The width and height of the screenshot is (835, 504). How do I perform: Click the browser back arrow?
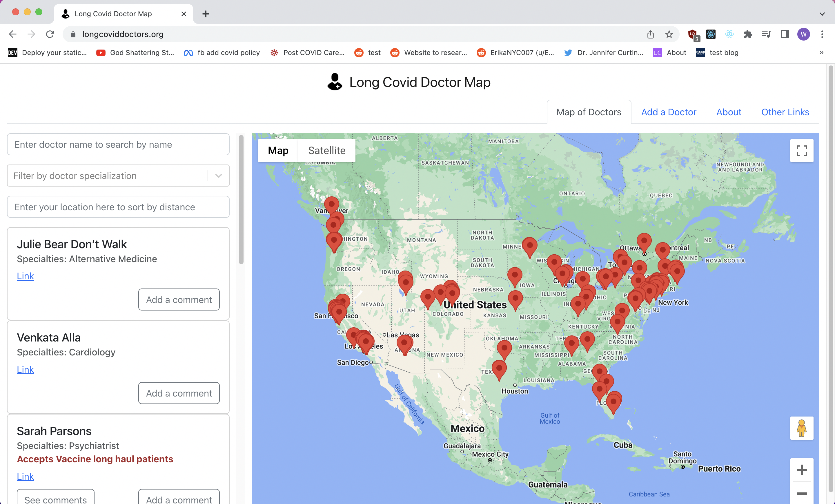click(12, 34)
